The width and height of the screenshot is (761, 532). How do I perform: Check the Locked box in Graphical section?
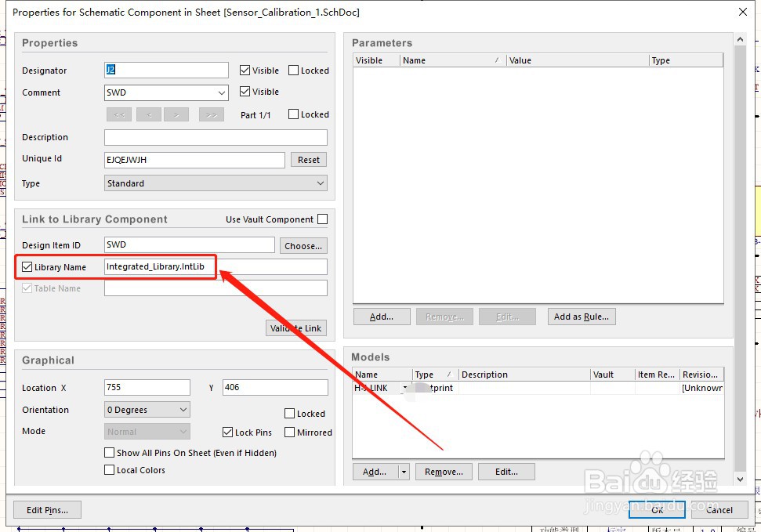point(289,414)
